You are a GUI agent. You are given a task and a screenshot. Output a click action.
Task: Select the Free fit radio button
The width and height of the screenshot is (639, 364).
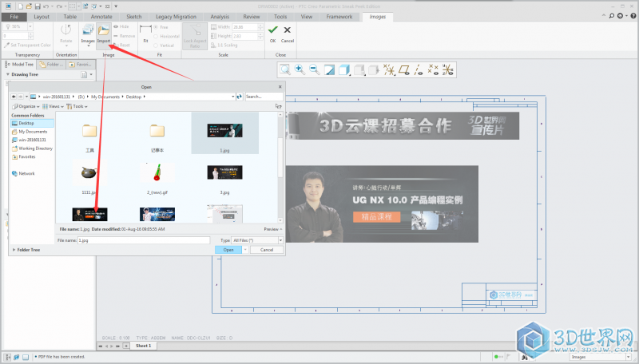click(156, 27)
